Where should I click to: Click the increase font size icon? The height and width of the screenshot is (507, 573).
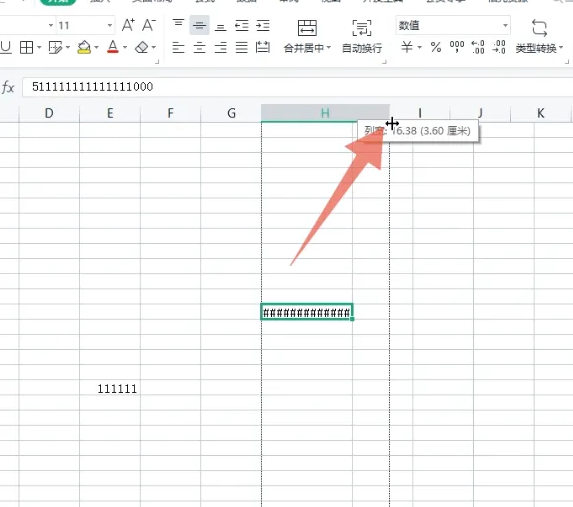(128, 25)
